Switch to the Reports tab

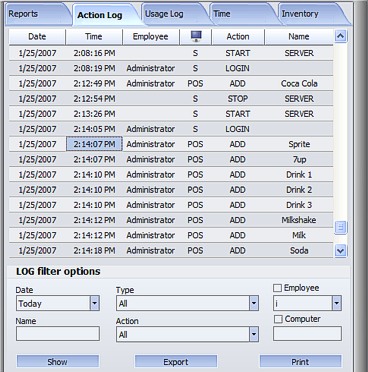point(23,14)
